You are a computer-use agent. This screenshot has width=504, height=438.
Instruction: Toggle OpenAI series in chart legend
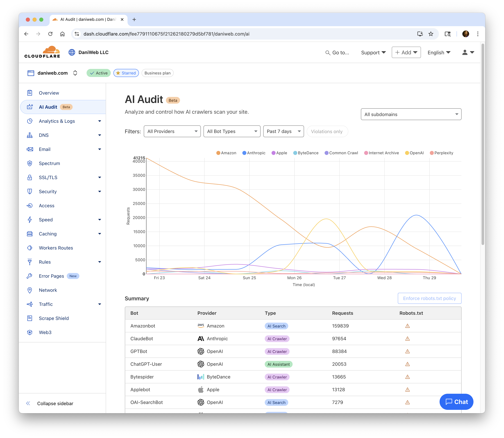click(415, 153)
